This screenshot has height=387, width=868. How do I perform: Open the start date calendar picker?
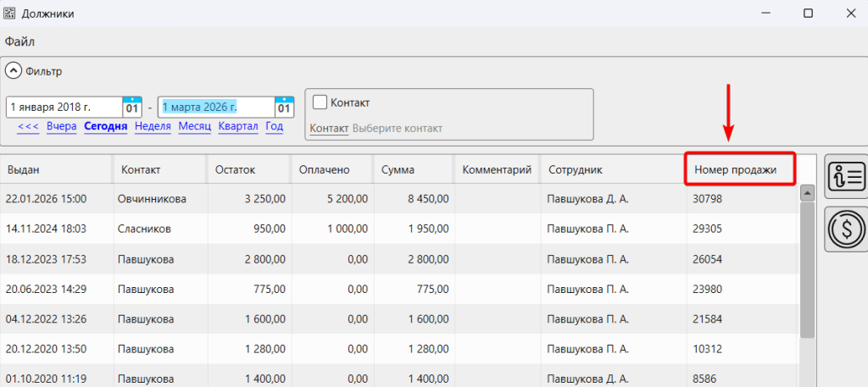tap(133, 108)
